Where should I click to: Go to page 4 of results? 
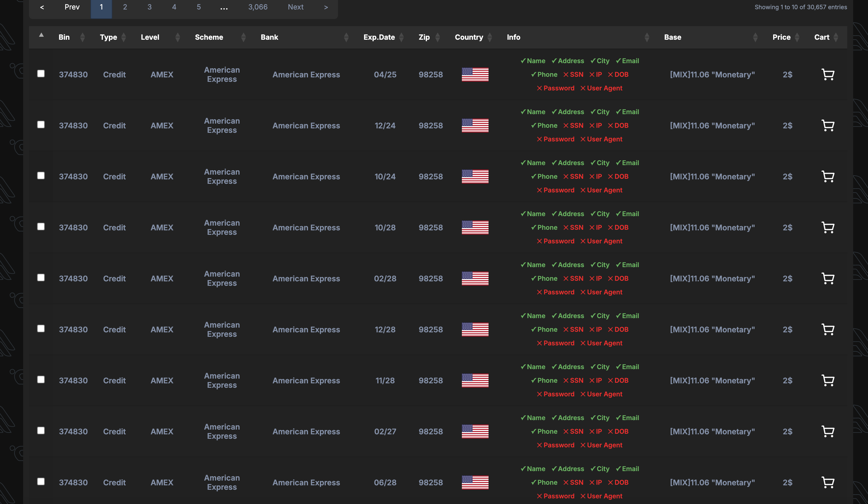click(x=174, y=7)
